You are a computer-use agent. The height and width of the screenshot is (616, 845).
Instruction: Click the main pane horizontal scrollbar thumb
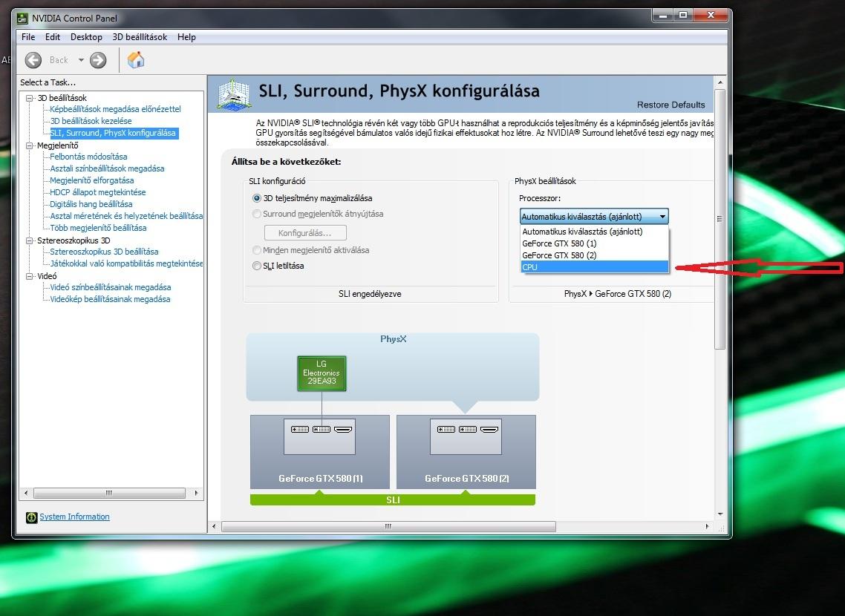(x=388, y=527)
